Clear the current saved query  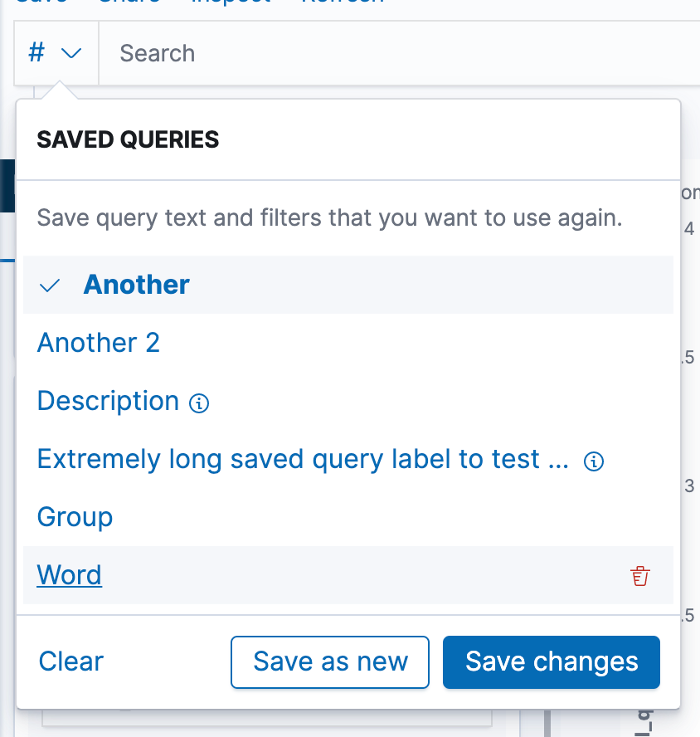(71, 661)
